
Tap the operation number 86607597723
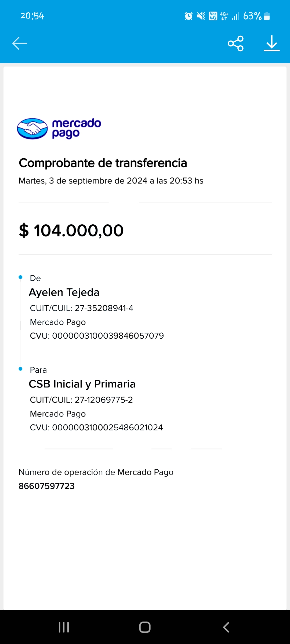[47, 486]
